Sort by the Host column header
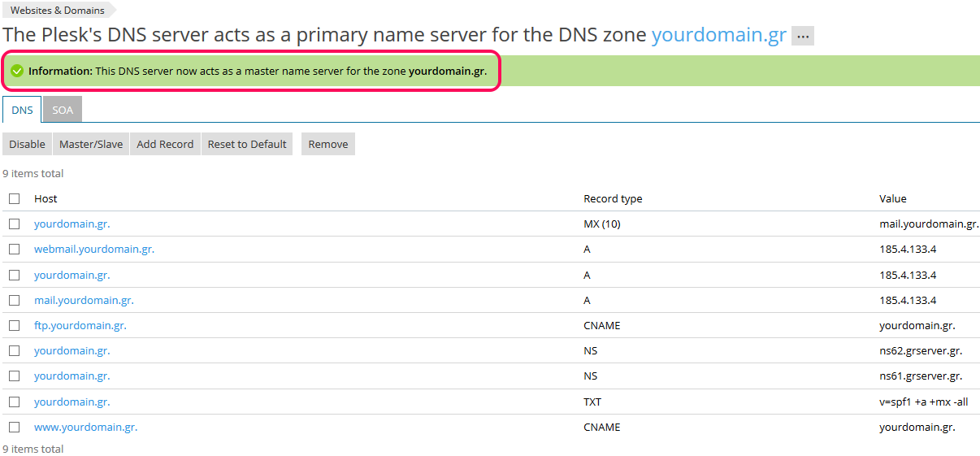 [46, 198]
